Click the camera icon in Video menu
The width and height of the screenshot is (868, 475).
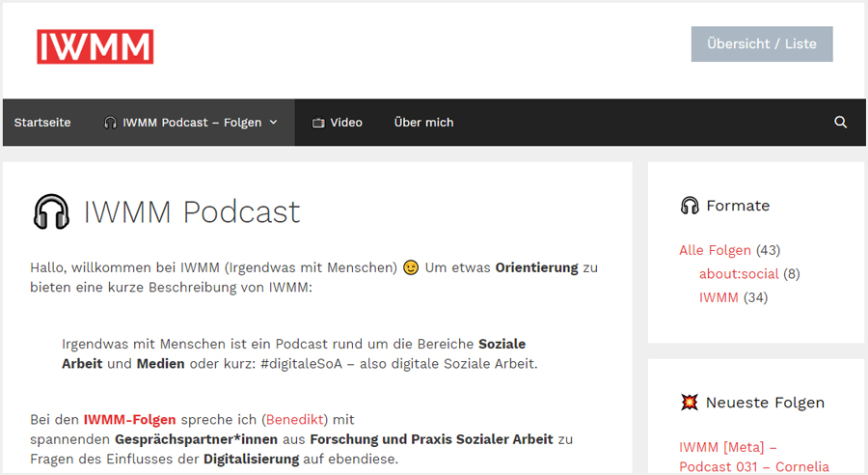pos(318,123)
